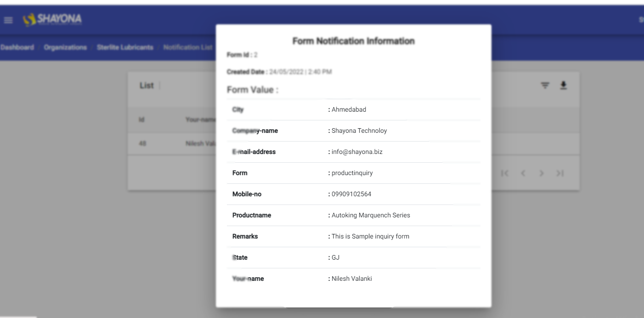This screenshot has width=644, height=318.
Task: Click the Form Value heading
Action: point(253,90)
